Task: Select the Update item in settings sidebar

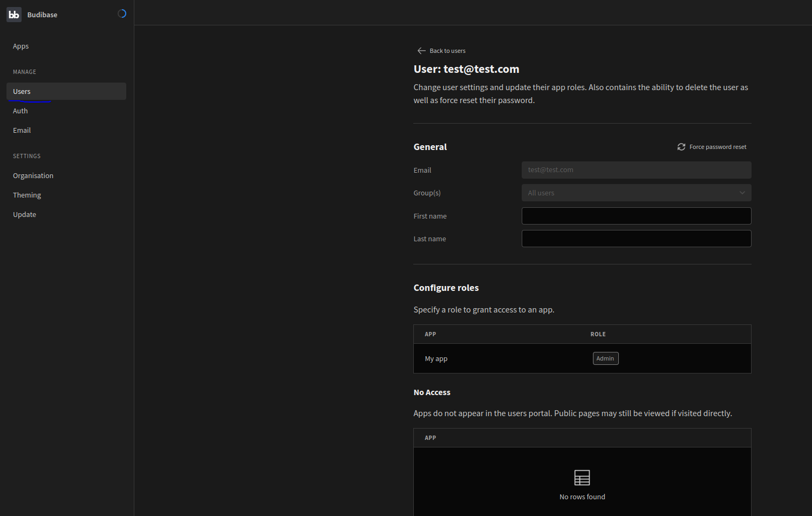Action: click(x=24, y=214)
